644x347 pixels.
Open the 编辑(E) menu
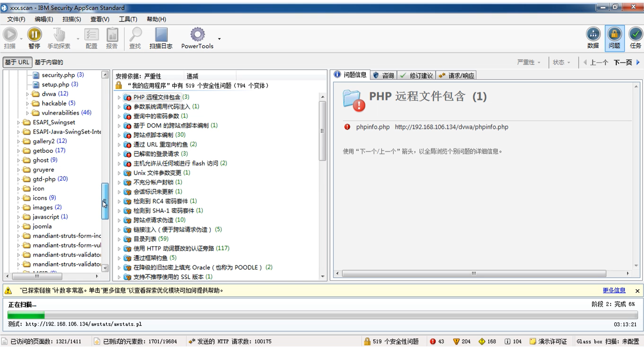(44, 19)
